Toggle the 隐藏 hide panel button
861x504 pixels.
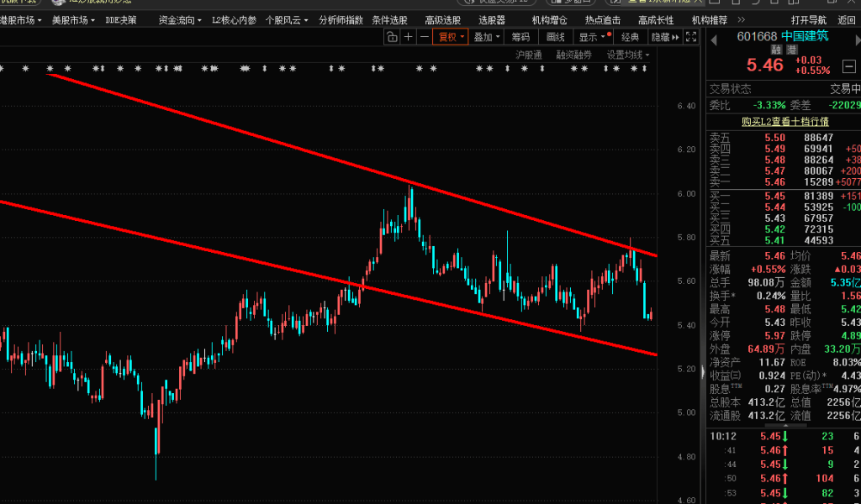(x=660, y=37)
